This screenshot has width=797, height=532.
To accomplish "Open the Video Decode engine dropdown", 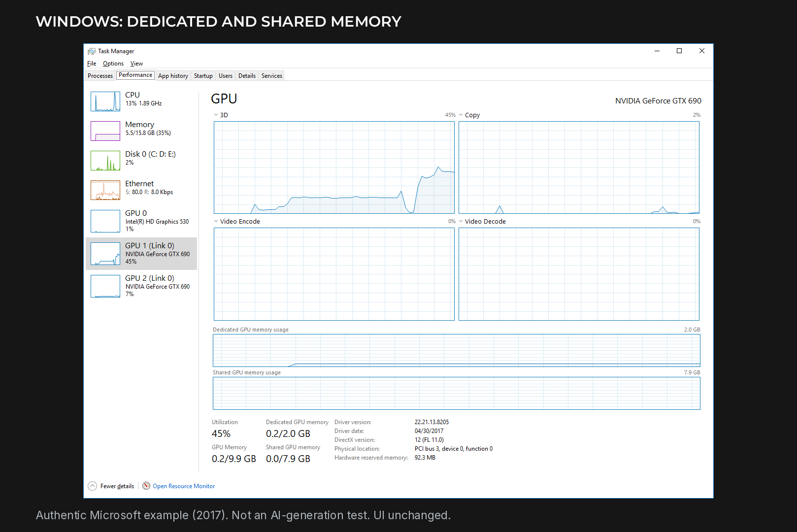I will (x=461, y=221).
